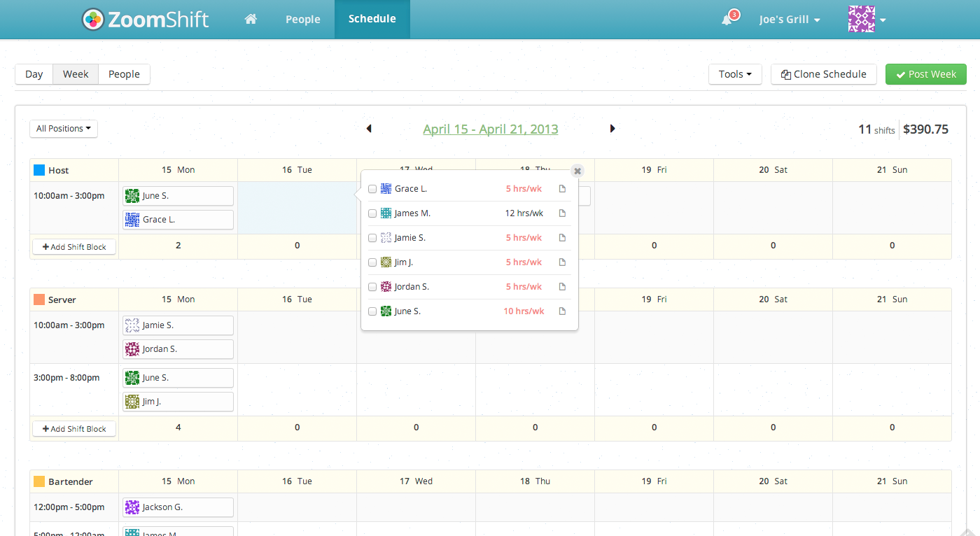Click the 11 shifts count
The height and width of the screenshot is (536, 980).
click(876, 129)
